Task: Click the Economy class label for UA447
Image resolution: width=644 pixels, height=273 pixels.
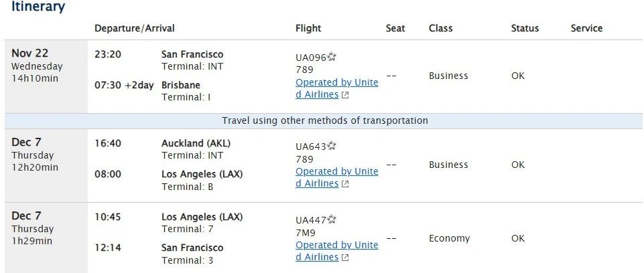Action: pos(449,239)
